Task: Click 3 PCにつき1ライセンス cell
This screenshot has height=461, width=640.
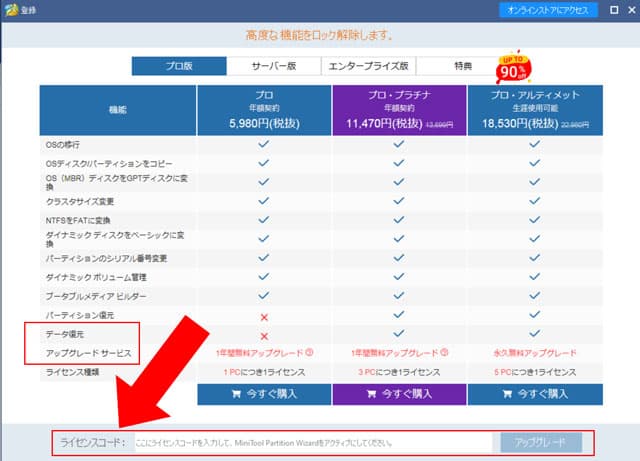Action: [399, 372]
